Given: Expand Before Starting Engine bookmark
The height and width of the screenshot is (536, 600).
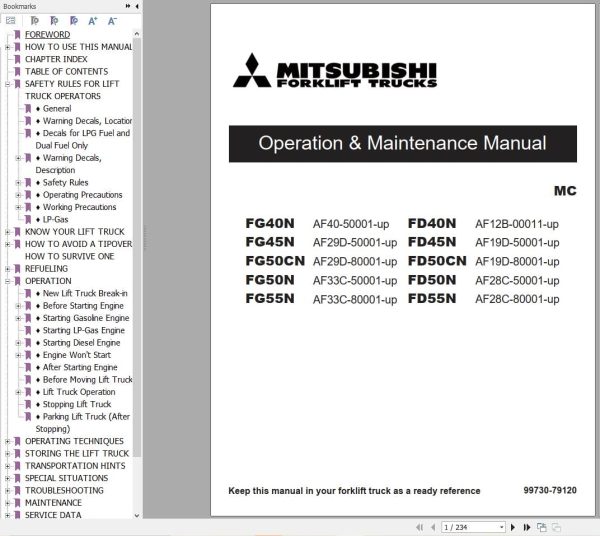Looking at the screenshot, I should pyautogui.click(x=18, y=306).
